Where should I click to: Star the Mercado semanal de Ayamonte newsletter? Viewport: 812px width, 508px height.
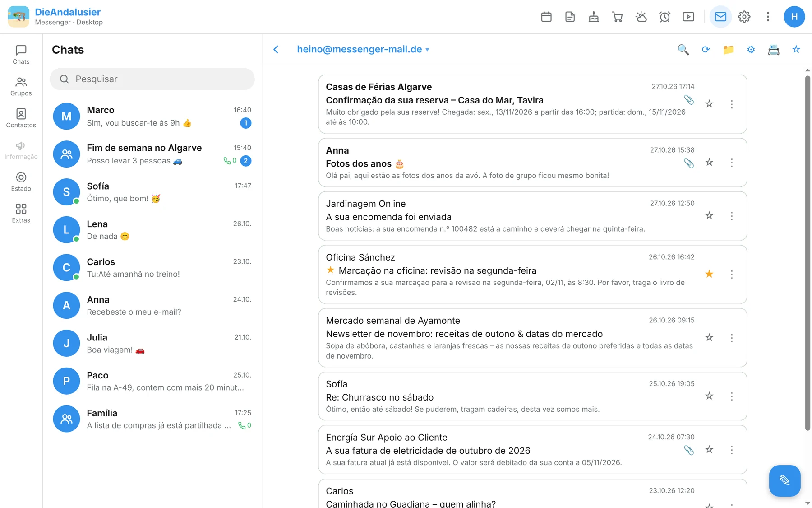point(709,337)
